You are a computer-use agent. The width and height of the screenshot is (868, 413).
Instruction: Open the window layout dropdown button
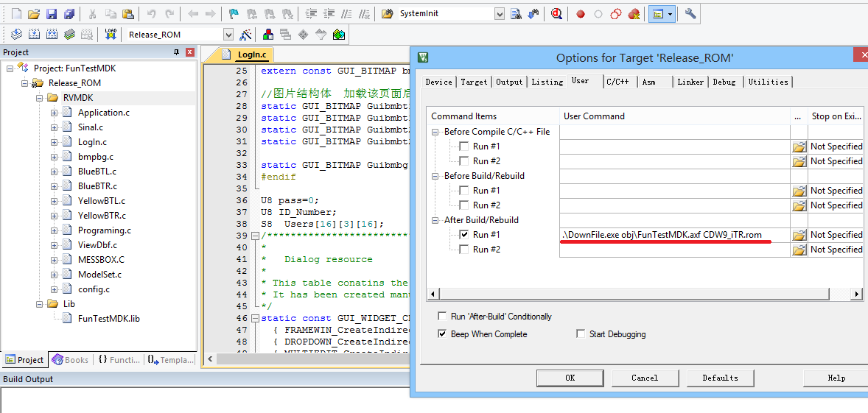point(671,14)
